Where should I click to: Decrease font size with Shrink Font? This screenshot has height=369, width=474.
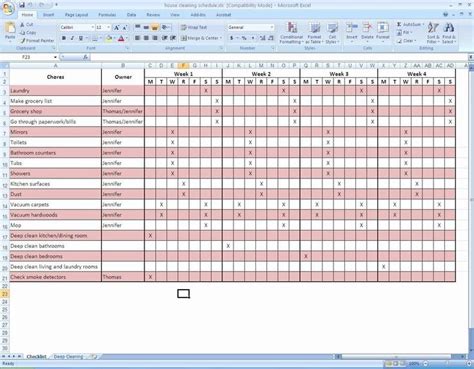point(125,28)
